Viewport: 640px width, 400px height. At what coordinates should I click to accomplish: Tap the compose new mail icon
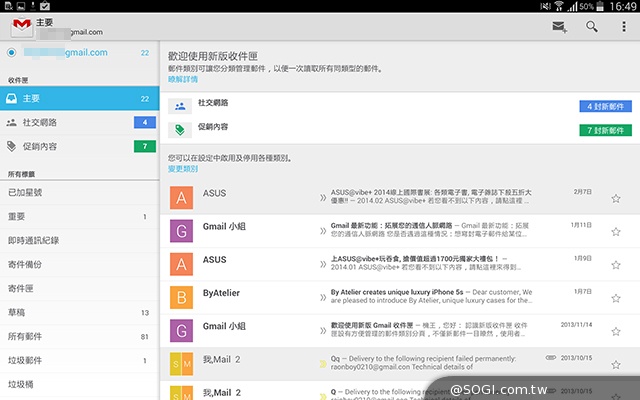tap(559, 27)
